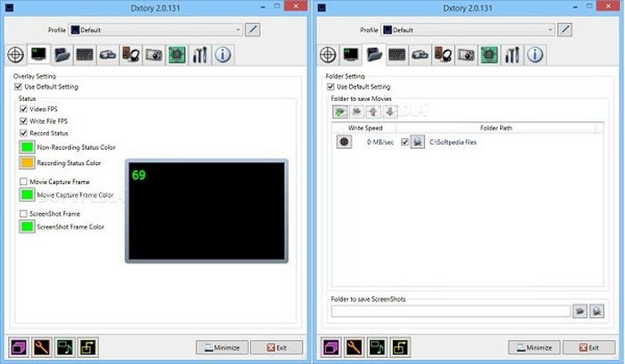Uncheck the Video FPS checkbox
625x364 pixels.
[x=24, y=108]
